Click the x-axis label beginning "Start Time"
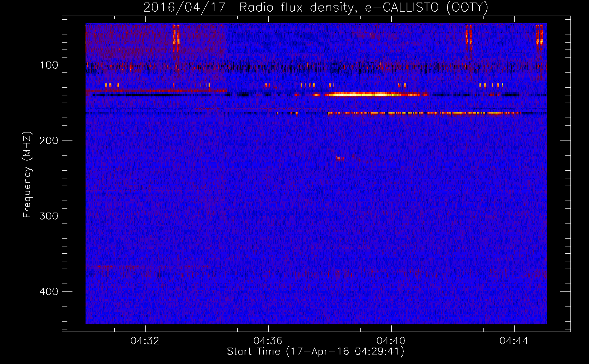 (316, 352)
